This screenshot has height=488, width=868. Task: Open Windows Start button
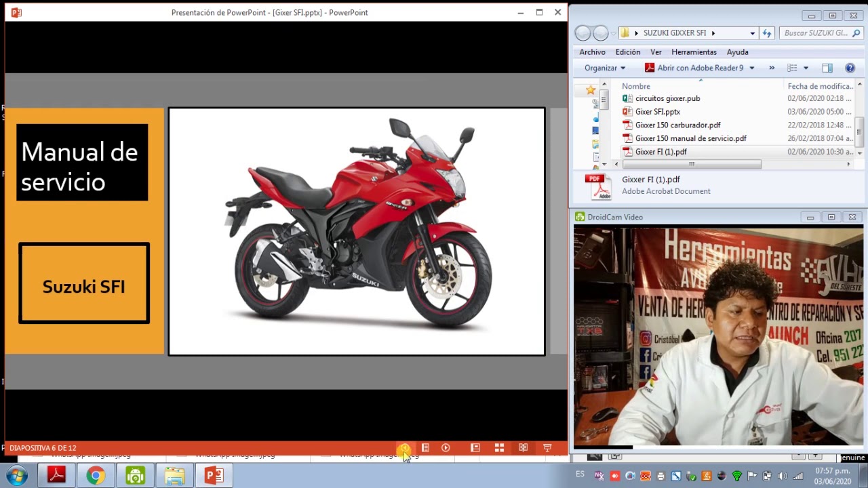16,476
